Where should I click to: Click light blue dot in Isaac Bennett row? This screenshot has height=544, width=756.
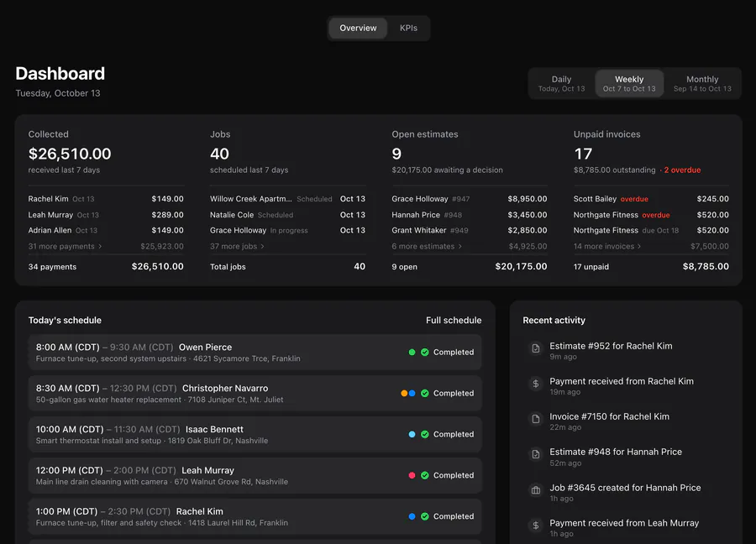tap(412, 434)
